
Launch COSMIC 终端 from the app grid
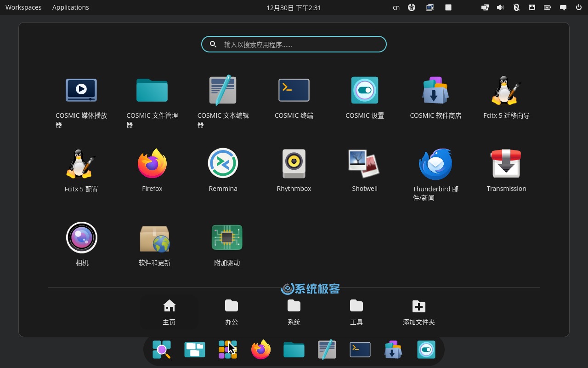[294, 91]
